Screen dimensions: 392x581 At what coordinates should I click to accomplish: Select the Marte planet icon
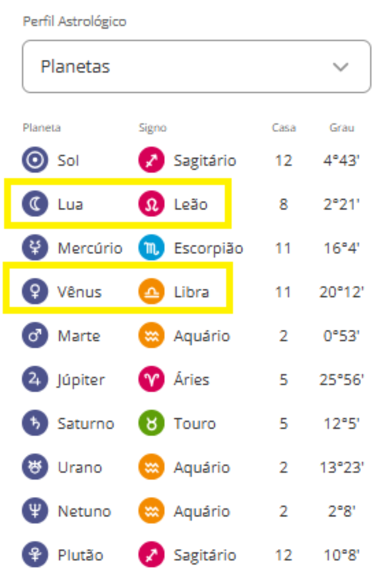tap(35, 336)
